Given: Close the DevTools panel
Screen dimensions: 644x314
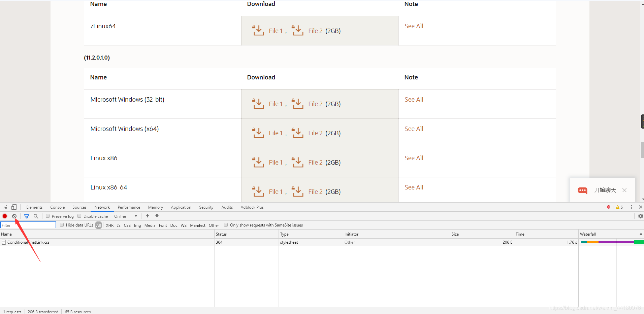Looking at the screenshot, I should (641, 207).
